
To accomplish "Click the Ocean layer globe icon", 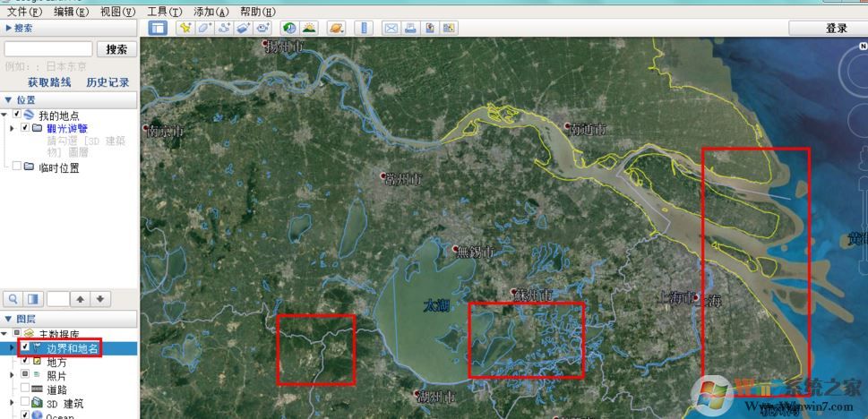I will 37,415.
